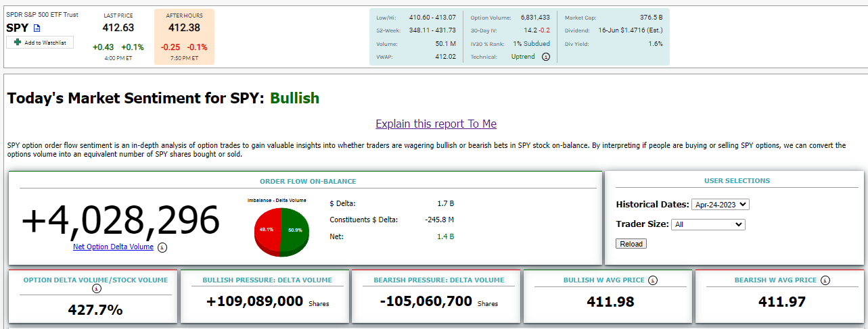This screenshot has width=868, height=329.
Task: Click the ORDER FLOW ON-BALANCE panel title
Action: 308,181
